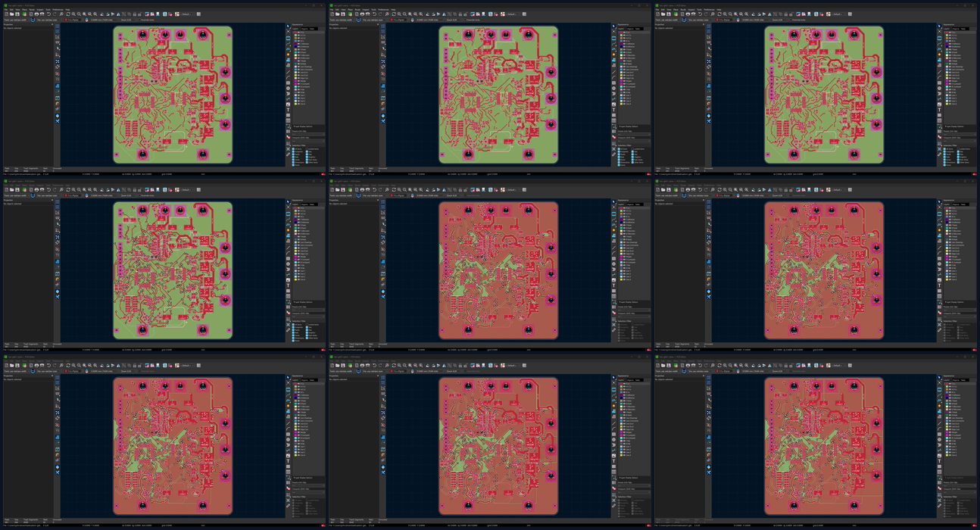The width and height of the screenshot is (980, 530).
Task: Pick Measure ruler tool in bottom-right window
Action: tap(939, 505)
